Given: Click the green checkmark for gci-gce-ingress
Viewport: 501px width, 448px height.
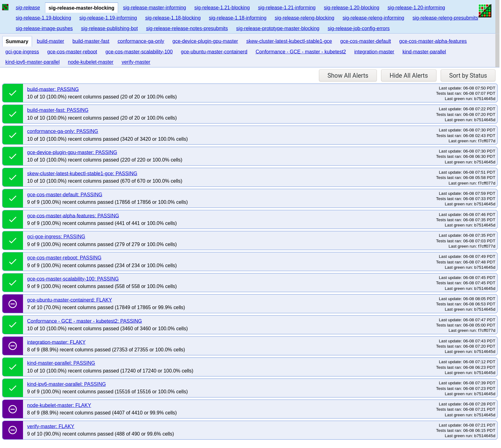Looking at the screenshot, I should pyautogui.click(x=13, y=241).
